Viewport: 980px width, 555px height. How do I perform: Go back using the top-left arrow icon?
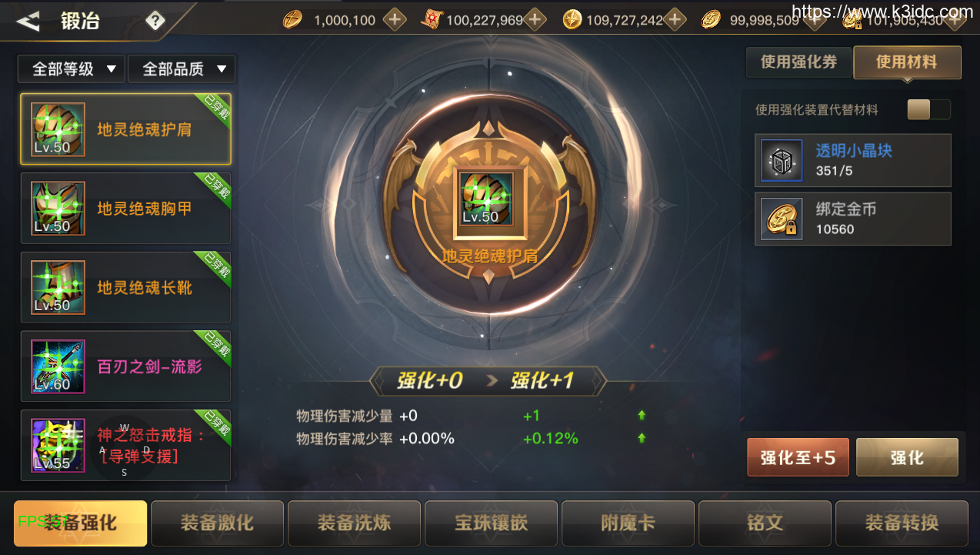click(28, 21)
